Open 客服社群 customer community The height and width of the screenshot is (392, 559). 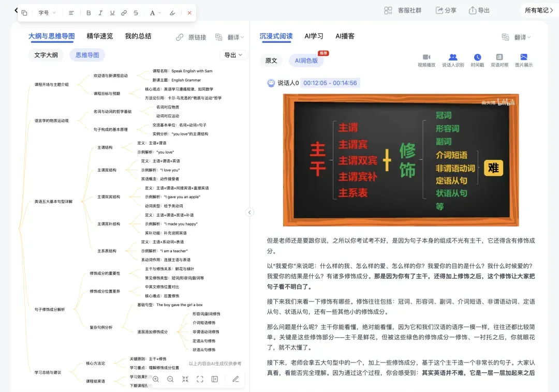point(403,10)
